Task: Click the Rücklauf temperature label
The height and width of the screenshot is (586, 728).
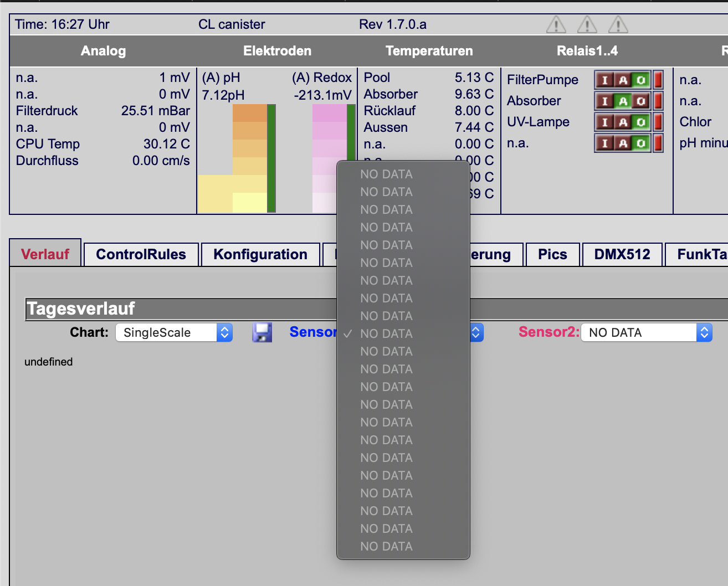Action: point(389,111)
